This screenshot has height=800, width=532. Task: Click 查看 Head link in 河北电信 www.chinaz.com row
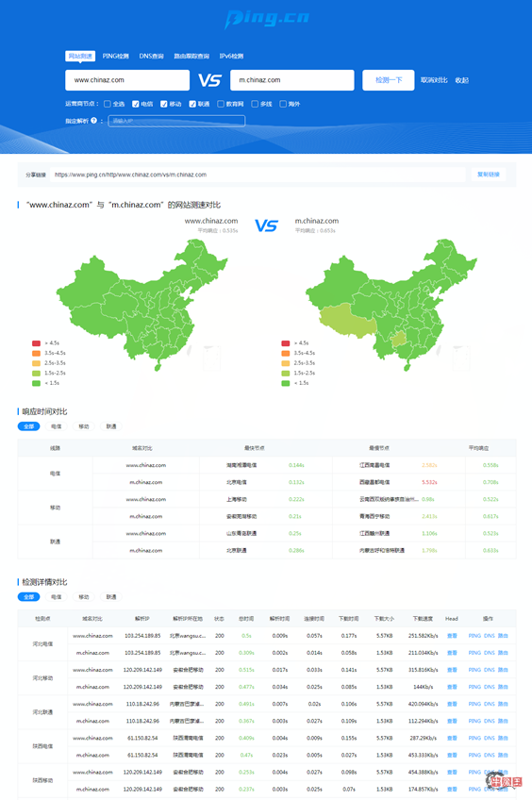click(x=452, y=636)
